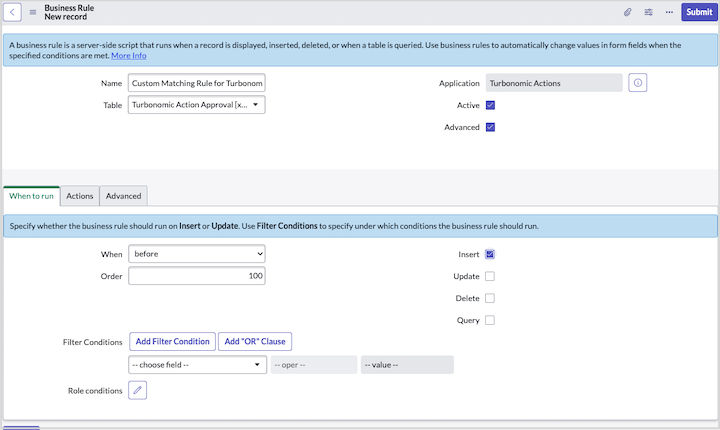Click the Role conditions label
This screenshot has height=430, width=720.
(x=95, y=391)
